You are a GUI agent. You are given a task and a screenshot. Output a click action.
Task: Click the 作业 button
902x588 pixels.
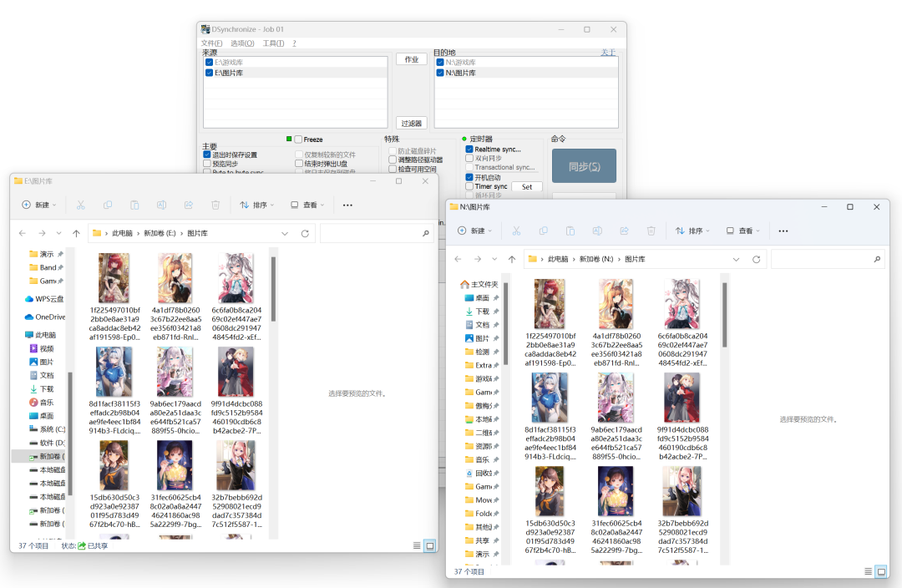(411, 59)
